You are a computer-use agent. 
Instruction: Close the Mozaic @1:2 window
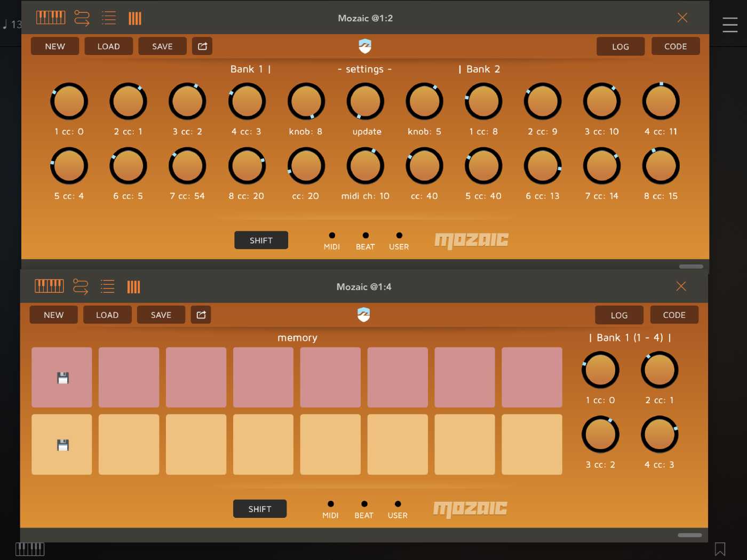point(682,18)
